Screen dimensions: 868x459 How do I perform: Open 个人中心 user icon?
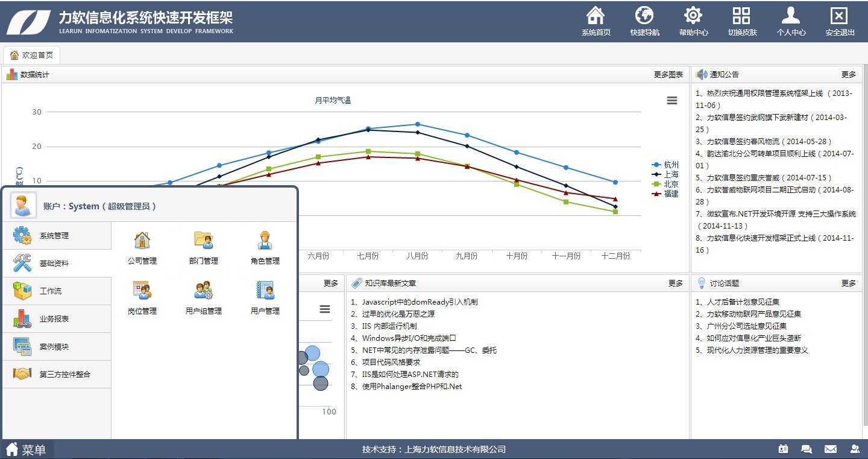[791, 16]
